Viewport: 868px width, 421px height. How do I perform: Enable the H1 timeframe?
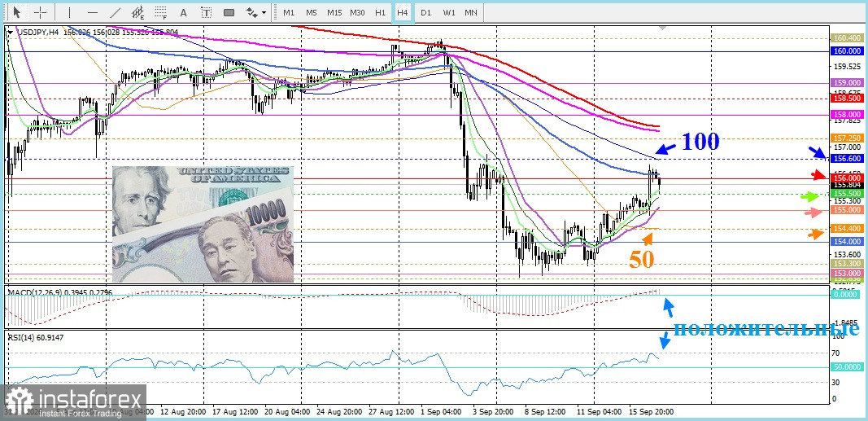tap(380, 12)
